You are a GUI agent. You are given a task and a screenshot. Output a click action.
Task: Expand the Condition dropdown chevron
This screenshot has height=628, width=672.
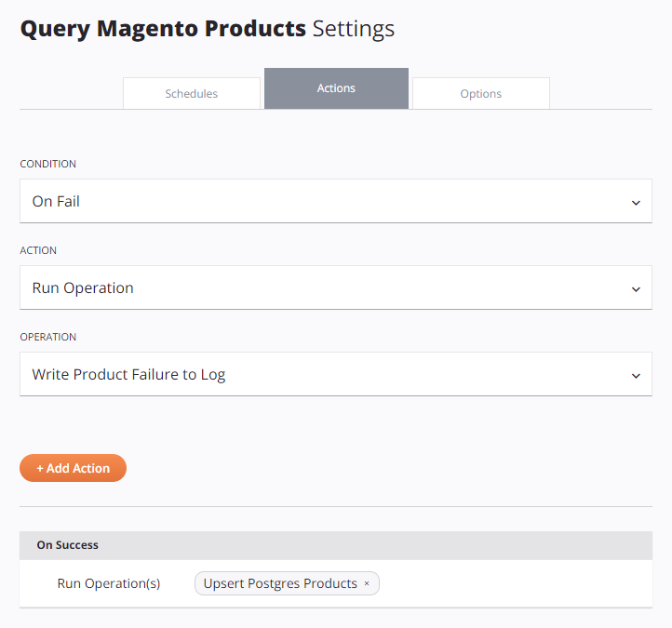636,202
